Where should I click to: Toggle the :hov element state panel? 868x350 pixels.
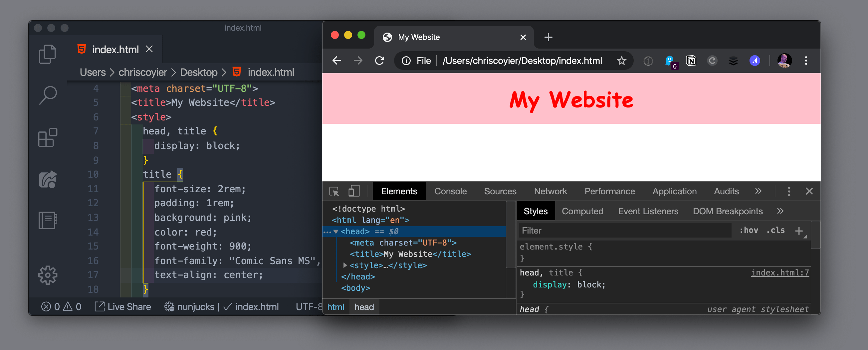(x=749, y=231)
